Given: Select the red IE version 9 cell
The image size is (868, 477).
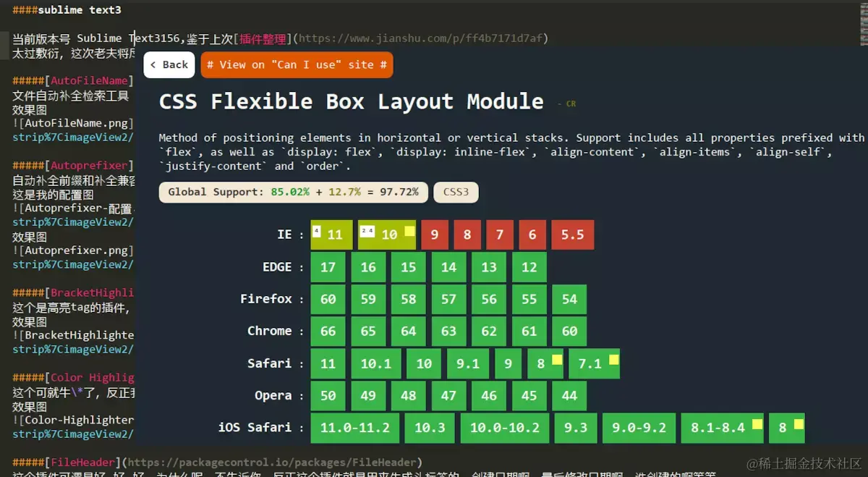Looking at the screenshot, I should tap(435, 235).
